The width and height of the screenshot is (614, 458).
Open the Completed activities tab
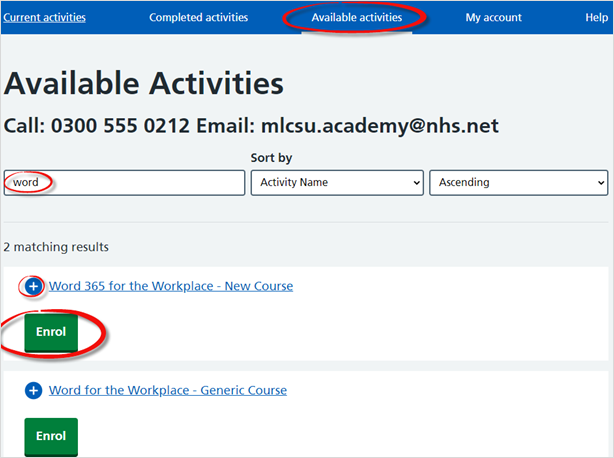pos(199,17)
